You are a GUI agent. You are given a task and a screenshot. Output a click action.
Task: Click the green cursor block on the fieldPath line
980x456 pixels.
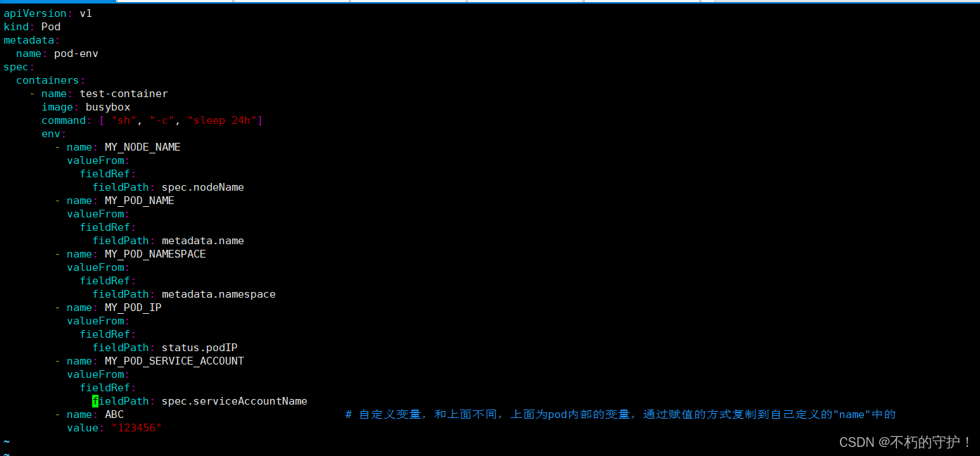tap(95, 401)
